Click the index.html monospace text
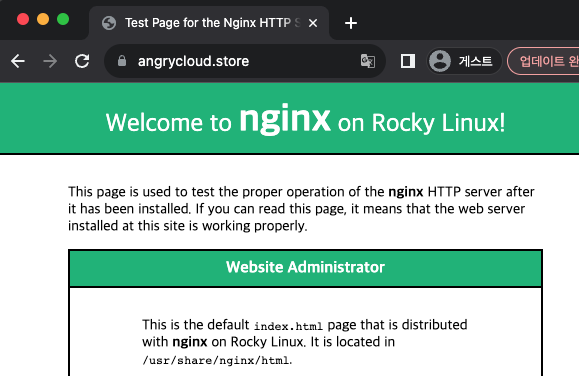Screen dimensions: 579x376 pos(288,326)
